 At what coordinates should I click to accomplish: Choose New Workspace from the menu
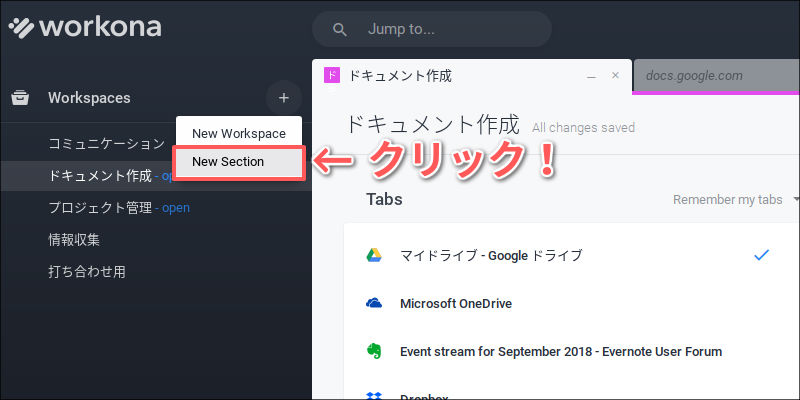tap(239, 134)
